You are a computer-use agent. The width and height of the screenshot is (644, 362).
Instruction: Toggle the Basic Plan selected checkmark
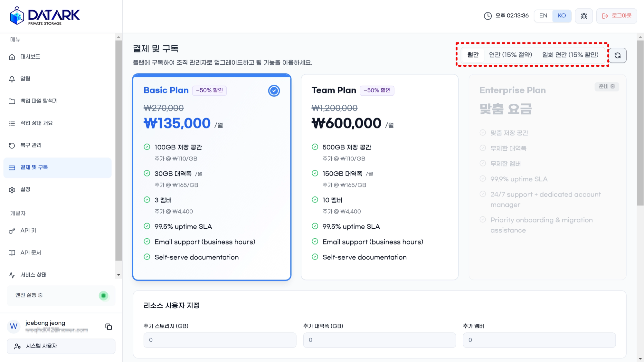tap(274, 91)
